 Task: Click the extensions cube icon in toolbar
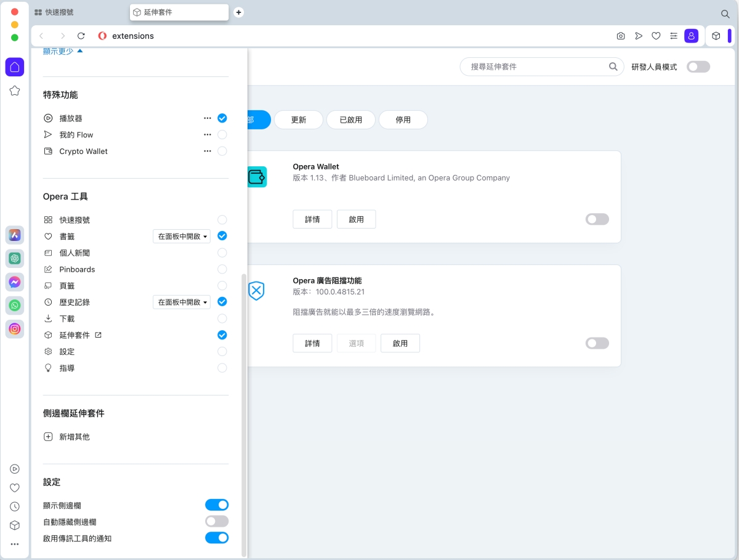[x=716, y=36]
